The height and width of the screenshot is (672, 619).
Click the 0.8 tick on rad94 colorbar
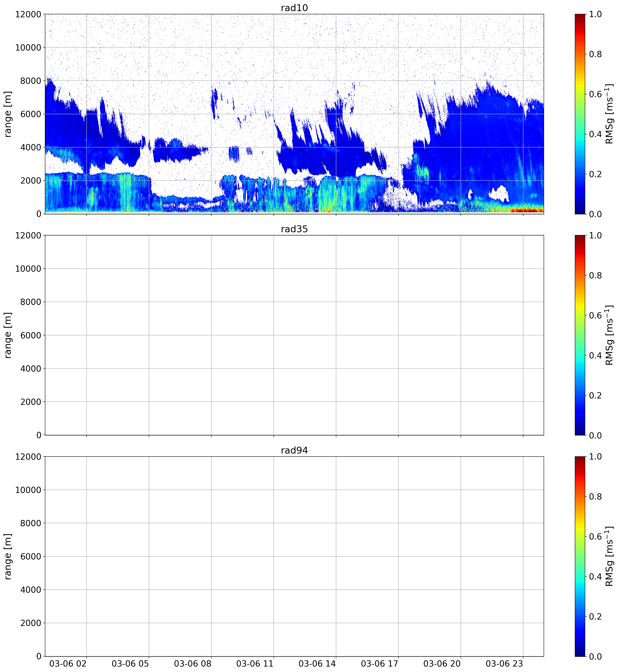coord(596,497)
